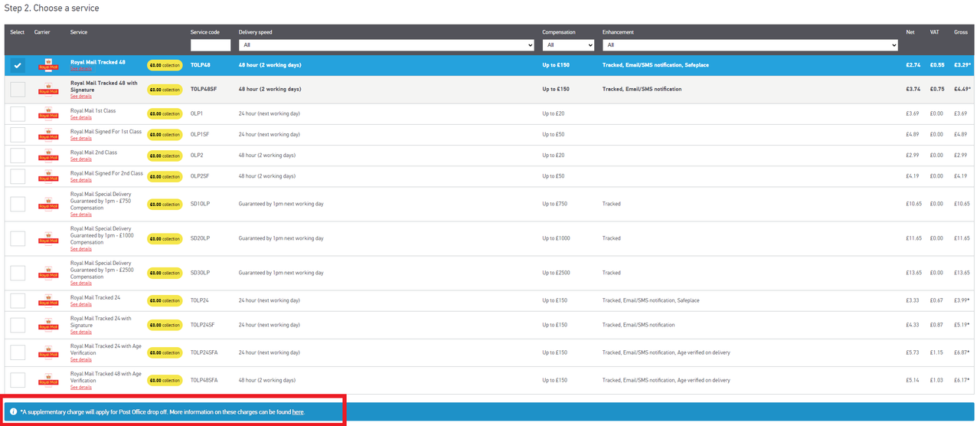This screenshot has height=426, width=980.
Task: Tick Tracked 48 with Age Verification checkbox
Action: (18, 380)
